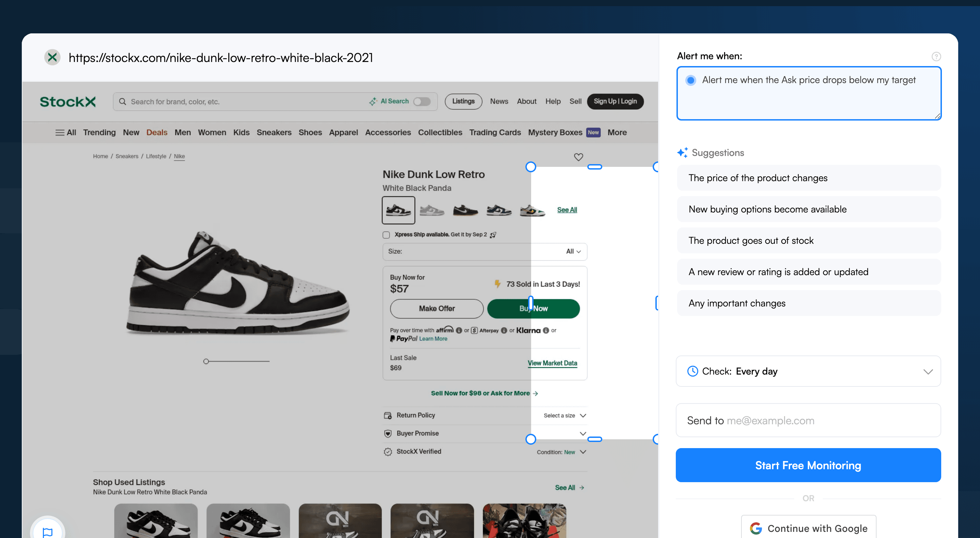The width and height of the screenshot is (980, 538).
Task: Select the black gum-sole Dunk thumbnail
Action: [x=465, y=210]
